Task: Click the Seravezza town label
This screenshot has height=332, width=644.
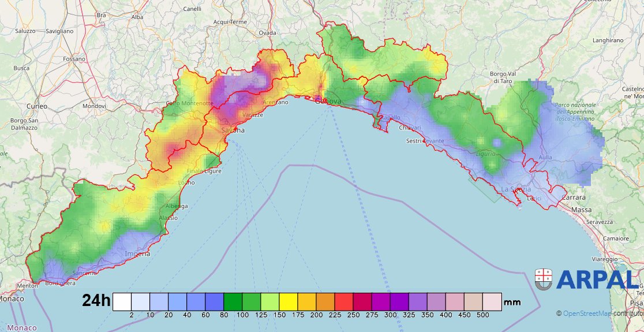Action: point(599,222)
